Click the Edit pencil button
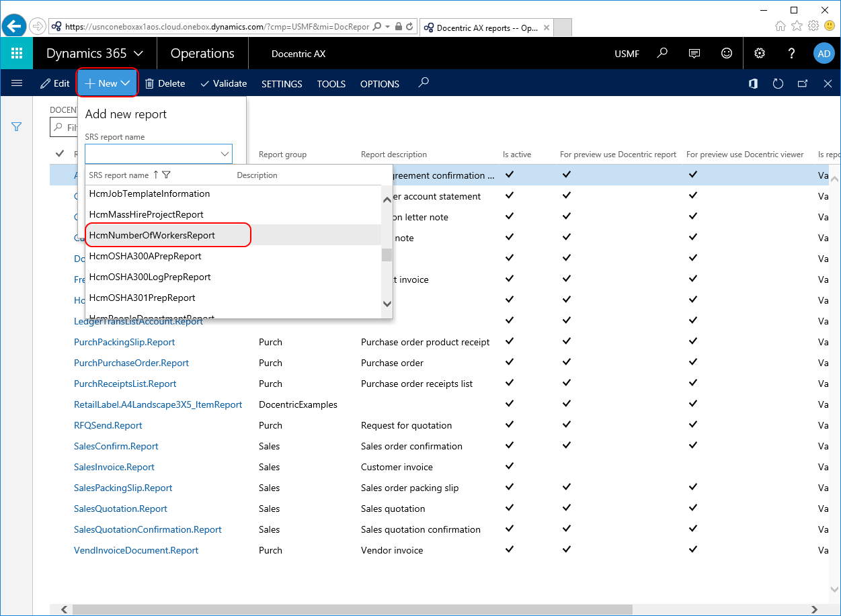This screenshot has width=841, height=616. point(55,83)
